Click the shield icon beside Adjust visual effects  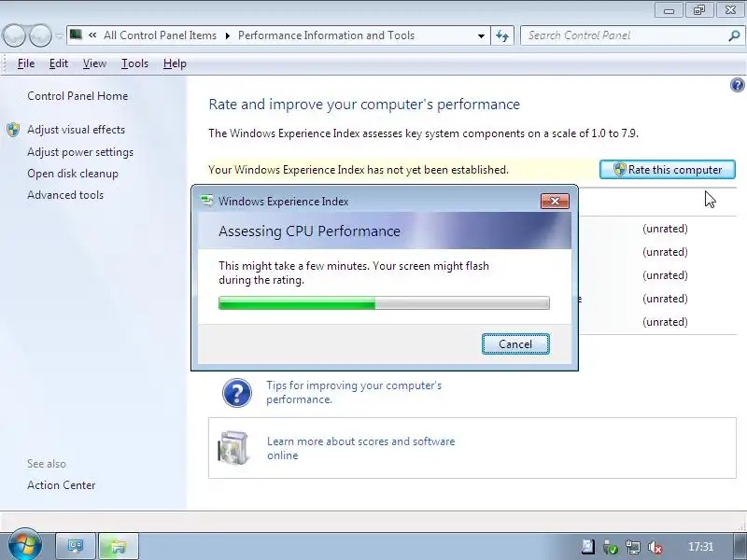(13, 130)
